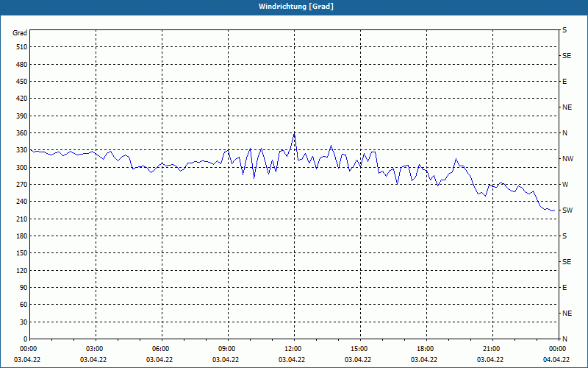
Task: Click the 03:00 time label
Action: pyautogui.click(x=95, y=349)
